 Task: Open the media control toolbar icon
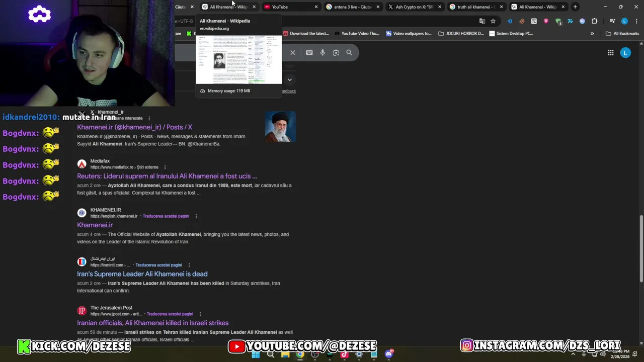(612, 21)
